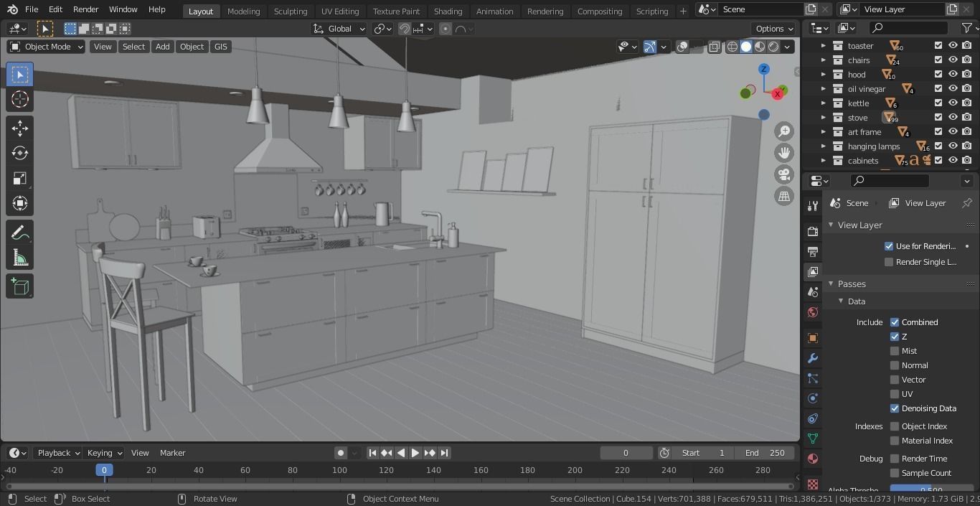This screenshot has height=506, width=980.
Task: Select the Scale tool
Action: 20,178
